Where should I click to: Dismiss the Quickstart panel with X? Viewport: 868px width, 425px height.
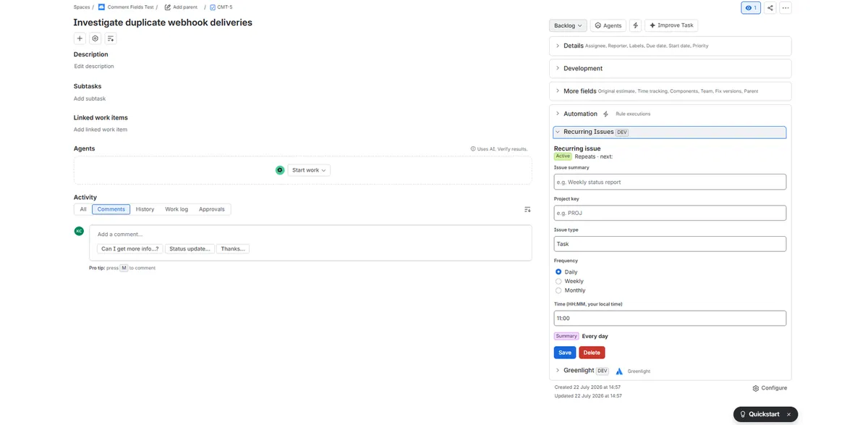coord(788,414)
